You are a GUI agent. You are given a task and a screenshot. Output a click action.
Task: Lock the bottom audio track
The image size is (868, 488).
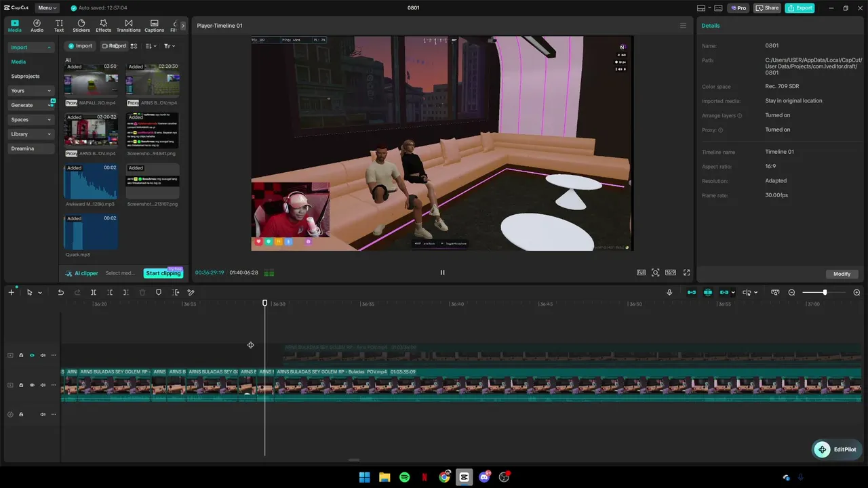(21, 414)
